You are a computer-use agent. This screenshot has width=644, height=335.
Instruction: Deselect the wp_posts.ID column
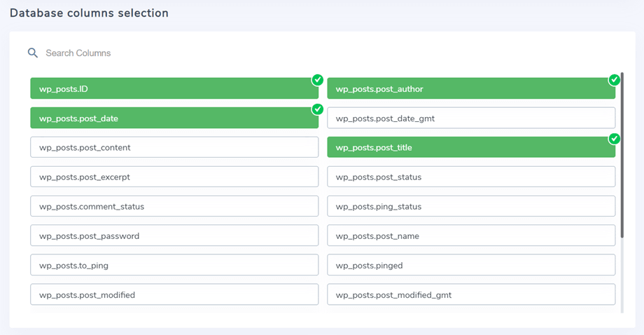pyautogui.click(x=174, y=88)
